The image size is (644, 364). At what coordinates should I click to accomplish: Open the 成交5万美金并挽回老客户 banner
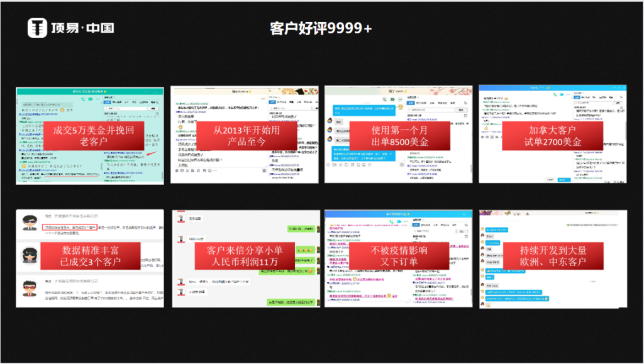click(x=94, y=135)
